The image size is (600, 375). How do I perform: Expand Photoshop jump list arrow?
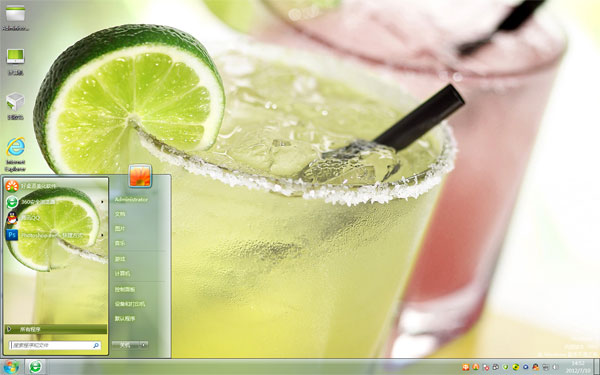[102, 235]
